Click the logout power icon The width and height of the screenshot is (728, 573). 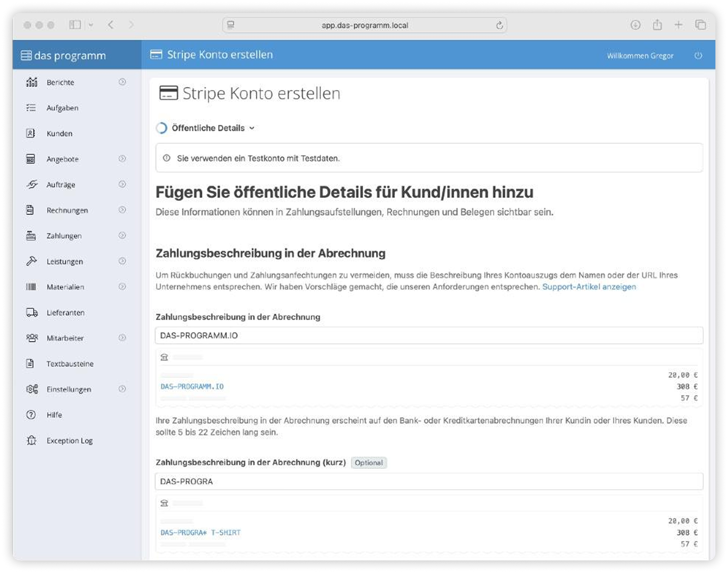point(698,56)
